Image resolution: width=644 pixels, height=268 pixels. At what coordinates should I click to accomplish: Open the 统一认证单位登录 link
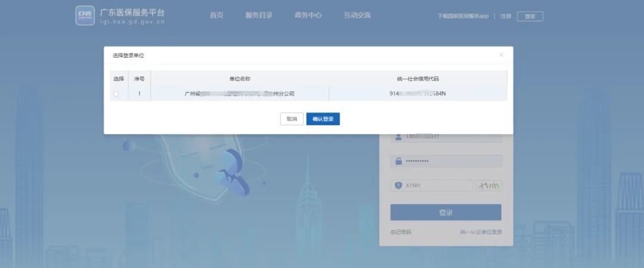point(481,232)
